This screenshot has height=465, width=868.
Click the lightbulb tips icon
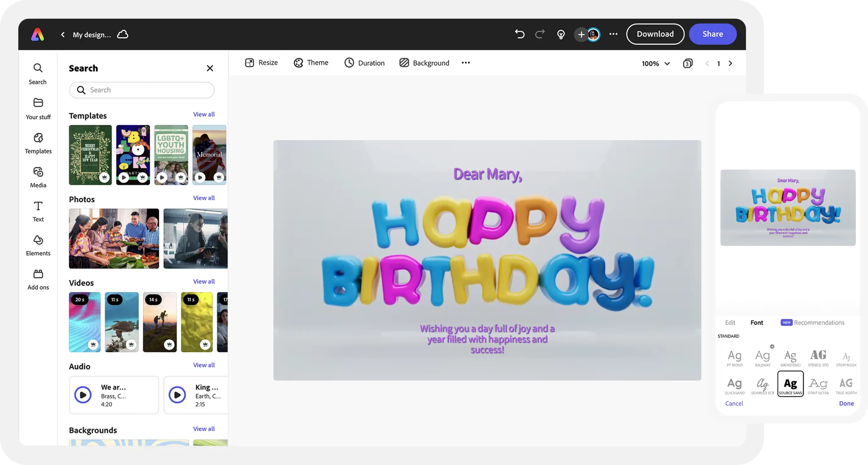[x=561, y=35]
